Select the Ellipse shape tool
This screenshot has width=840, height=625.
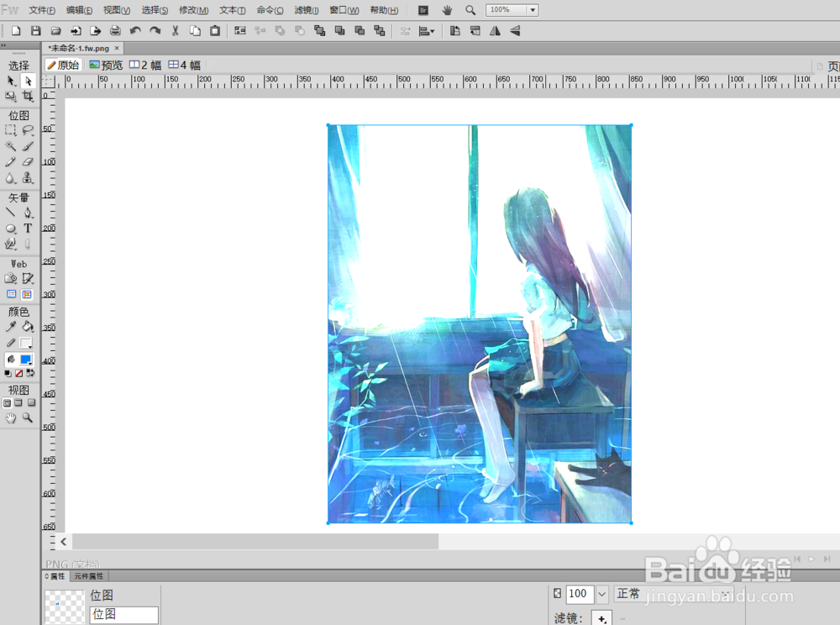(11, 228)
